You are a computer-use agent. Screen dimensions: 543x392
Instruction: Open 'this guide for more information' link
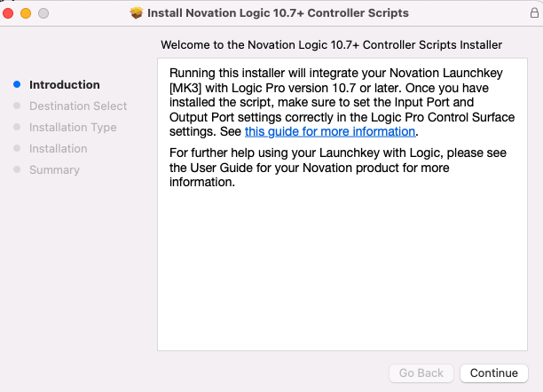click(x=330, y=131)
